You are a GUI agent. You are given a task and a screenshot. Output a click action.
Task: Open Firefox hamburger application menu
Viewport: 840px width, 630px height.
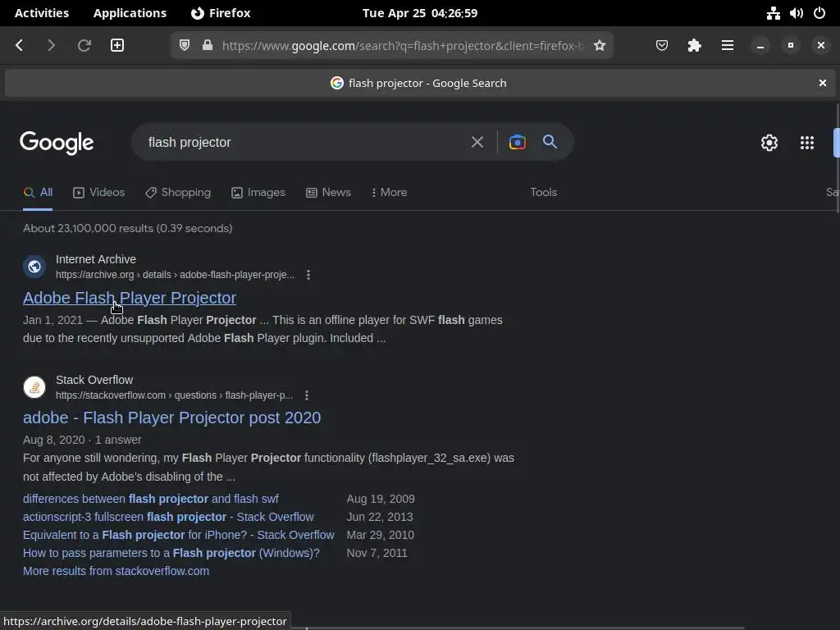click(x=728, y=46)
